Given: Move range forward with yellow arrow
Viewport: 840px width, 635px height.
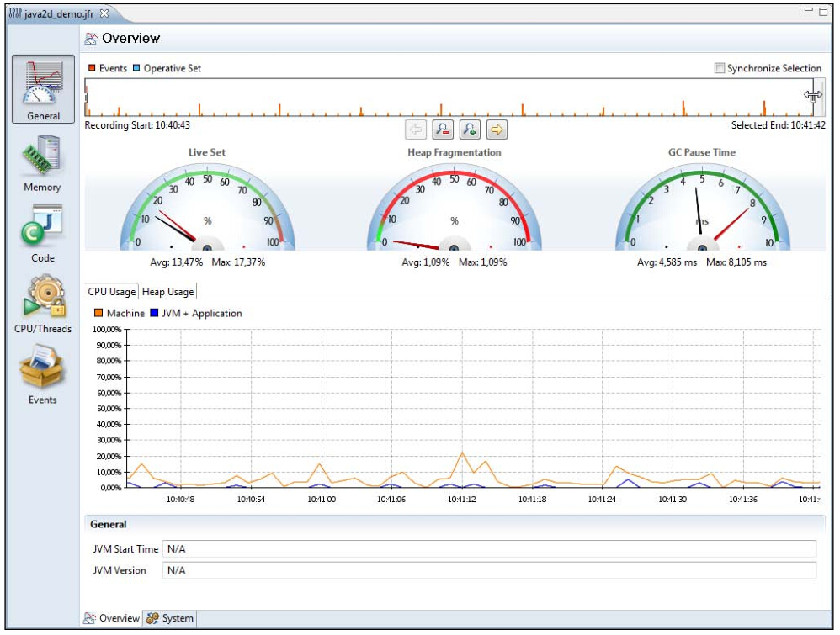Looking at the screenshot, I should [x=497, y=130].
